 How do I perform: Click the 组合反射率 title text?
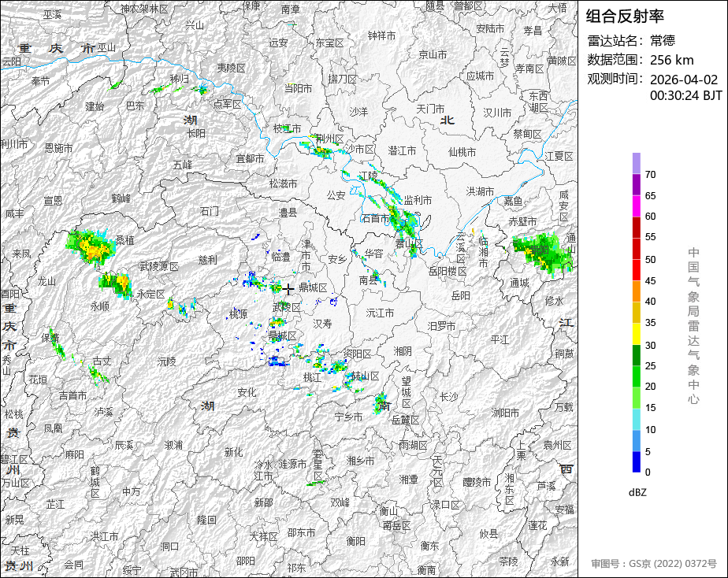[625, 17]
